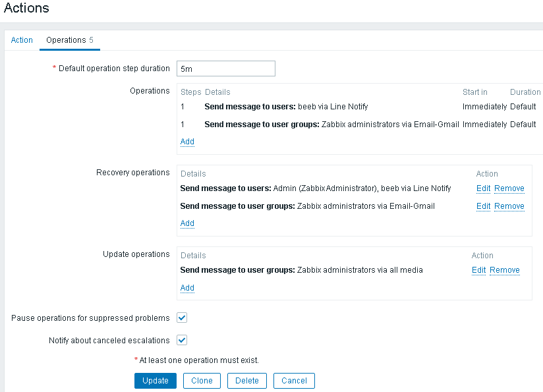This screenshot has height=392, width=543.
Task: Click the Actions page heading
Action: [x=26, y=8]
